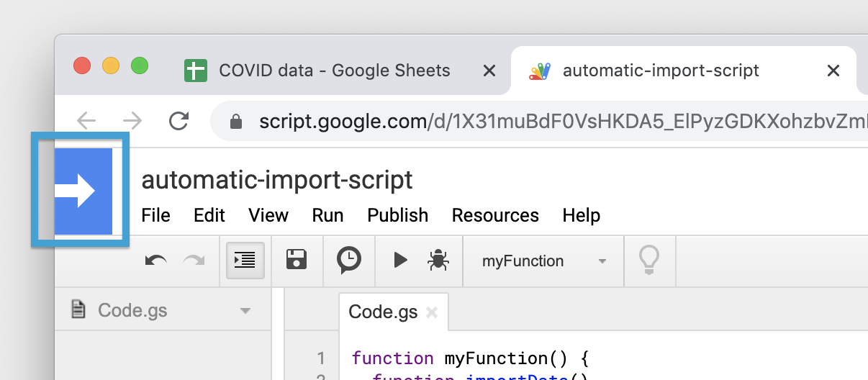Redo the last undone edit
The height and width of the screenshot is (380, 868).
[194, 261]
